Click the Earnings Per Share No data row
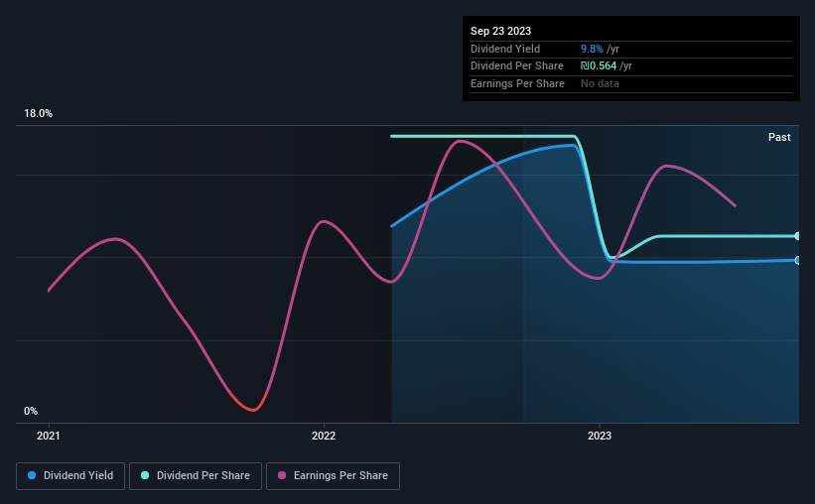Viewport: 815px width, 504px height. point(631,83)
